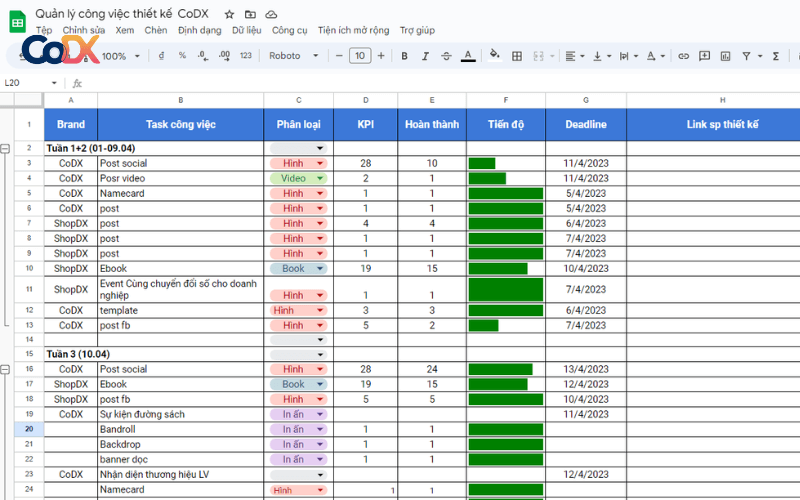Image resolution: width=800 pixels, height=500 pixels.
Task: Select the Deadline header cell
Action: click(586, 124)
